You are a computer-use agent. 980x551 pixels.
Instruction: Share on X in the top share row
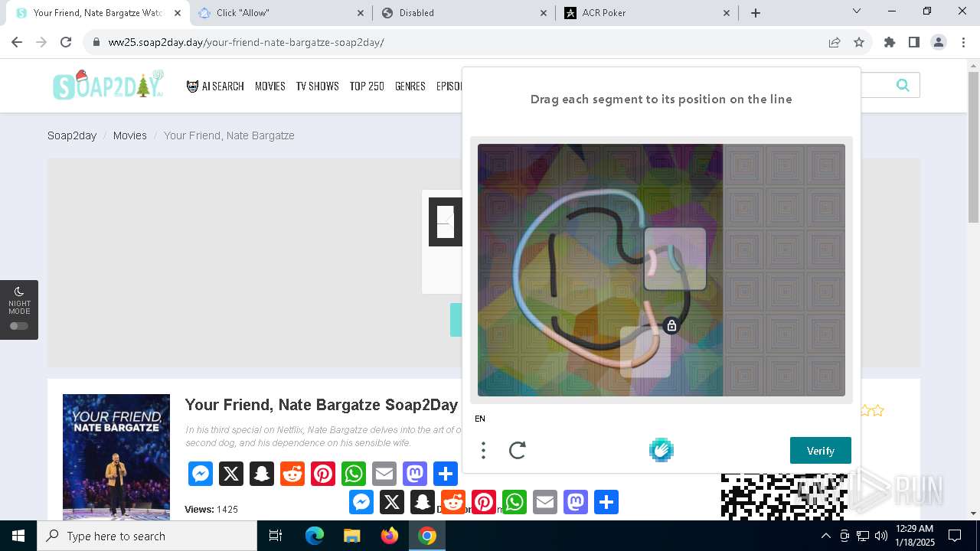click(231, 474)
